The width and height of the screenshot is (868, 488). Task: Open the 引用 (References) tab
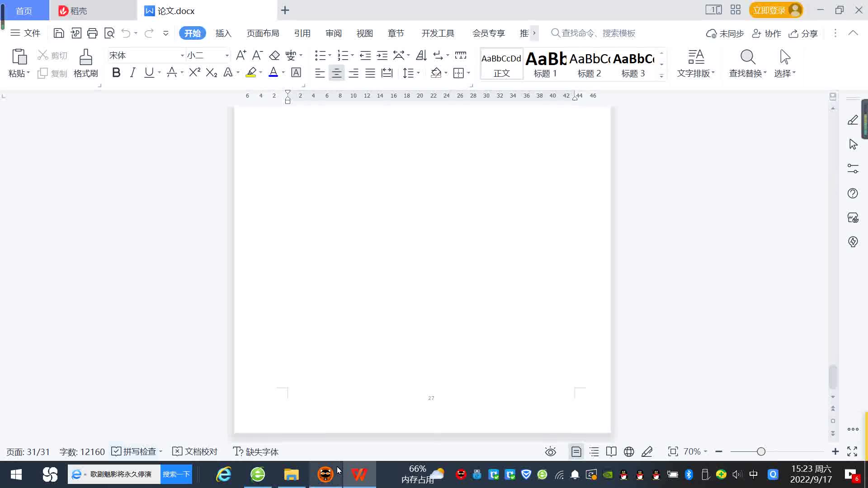pyautogui.click(x=302, y=33)
